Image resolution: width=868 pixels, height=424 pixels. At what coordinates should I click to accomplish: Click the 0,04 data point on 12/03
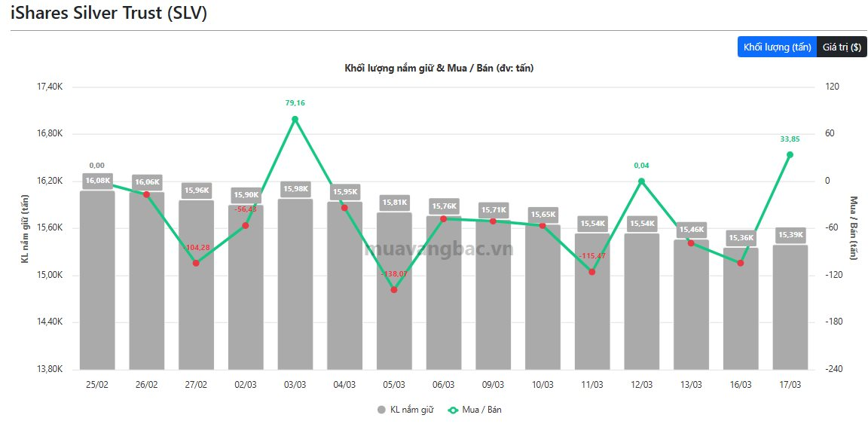point(641,181)
